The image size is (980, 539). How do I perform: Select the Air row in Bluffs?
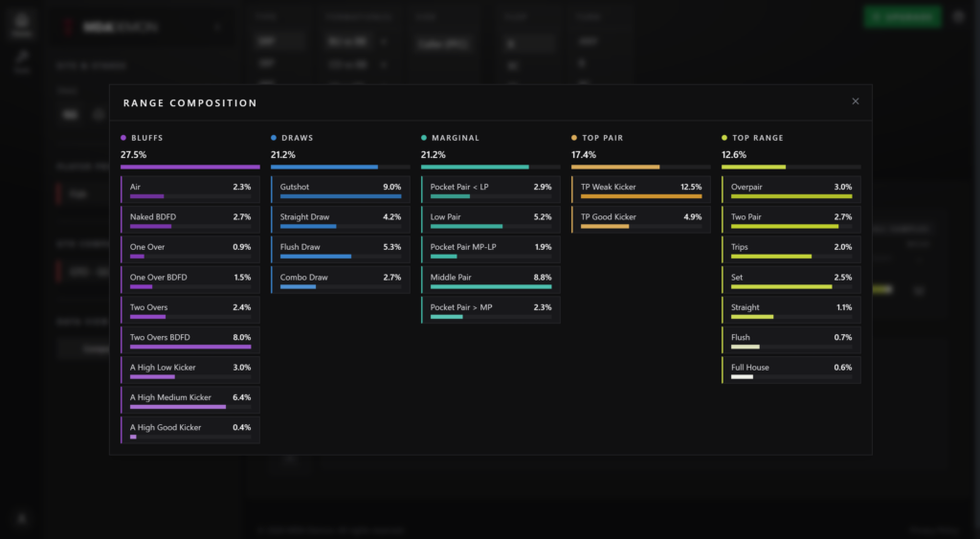click(x=190, y=190)
